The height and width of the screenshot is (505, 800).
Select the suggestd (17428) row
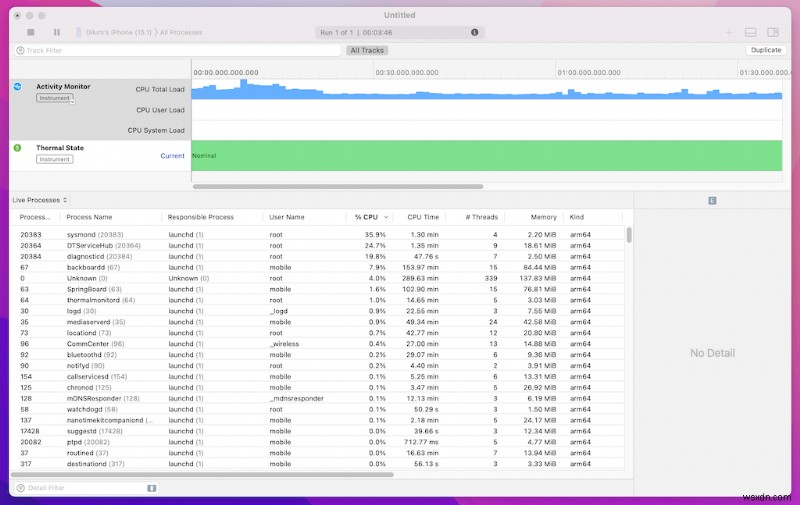(317, 431)
